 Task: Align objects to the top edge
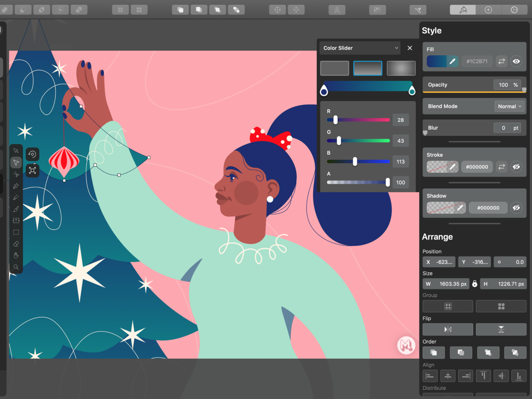[x=483, y=376]
